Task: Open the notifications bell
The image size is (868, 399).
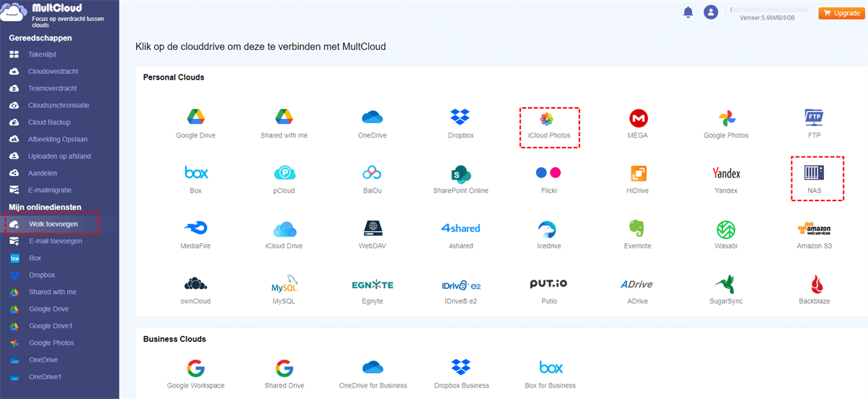Action: (686, 12)
